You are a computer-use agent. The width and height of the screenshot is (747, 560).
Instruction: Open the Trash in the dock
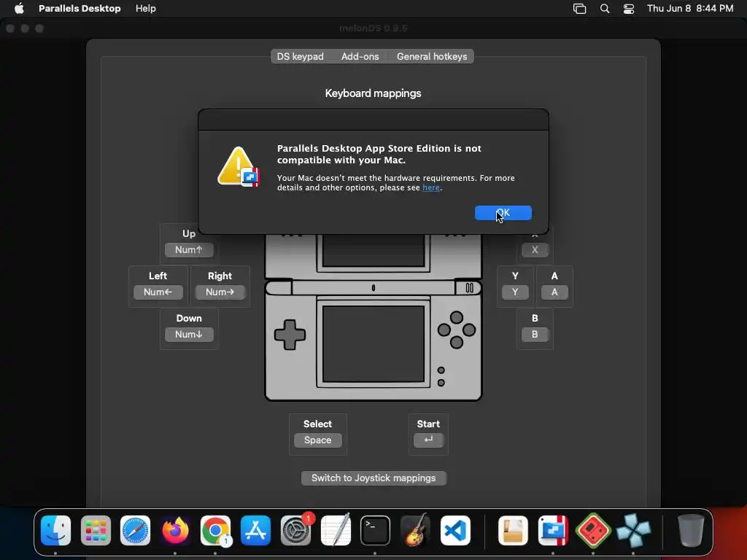691,531
